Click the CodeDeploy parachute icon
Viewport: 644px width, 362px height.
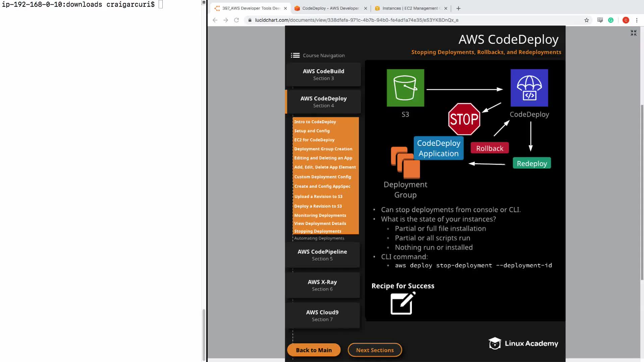[x=529, y=88]
